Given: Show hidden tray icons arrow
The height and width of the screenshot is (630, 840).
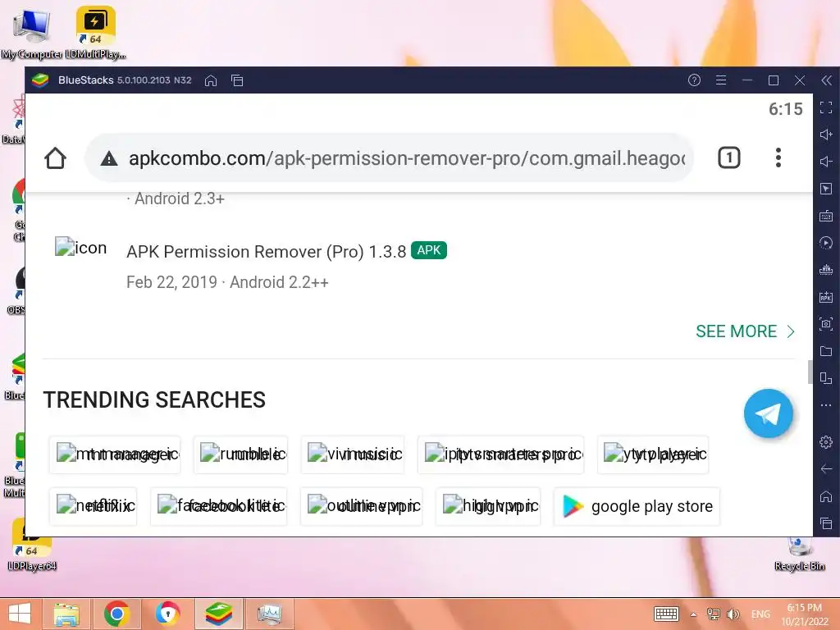Looking at the screenshot, I should [x=693, y=614].
